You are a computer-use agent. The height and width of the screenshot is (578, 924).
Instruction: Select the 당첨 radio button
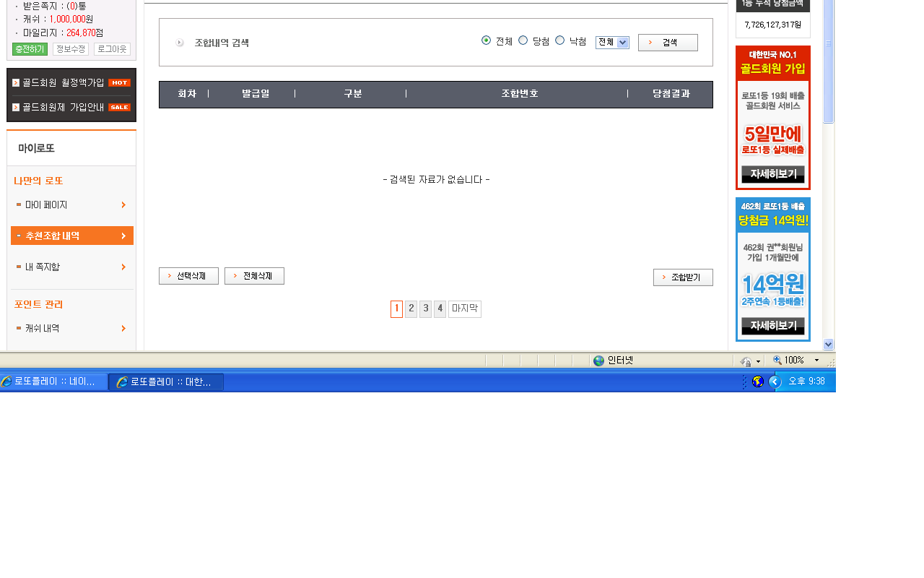pyautogui.click(x=523, y=40)
